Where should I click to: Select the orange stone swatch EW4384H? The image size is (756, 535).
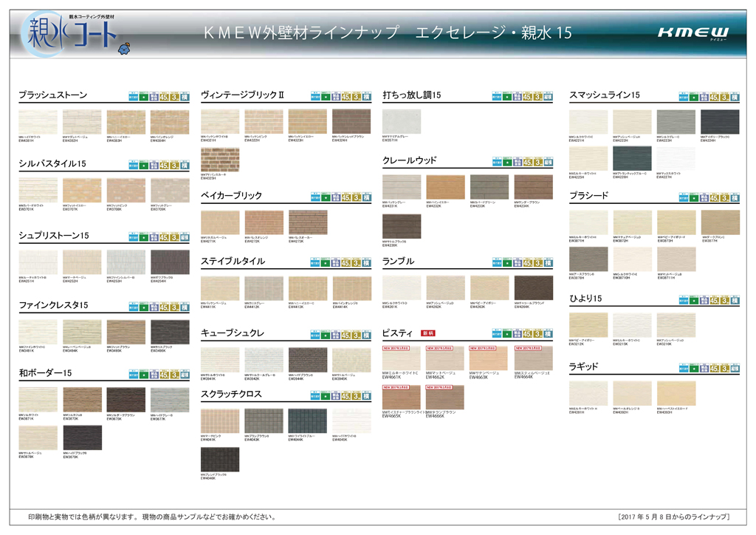coord(170,122)
